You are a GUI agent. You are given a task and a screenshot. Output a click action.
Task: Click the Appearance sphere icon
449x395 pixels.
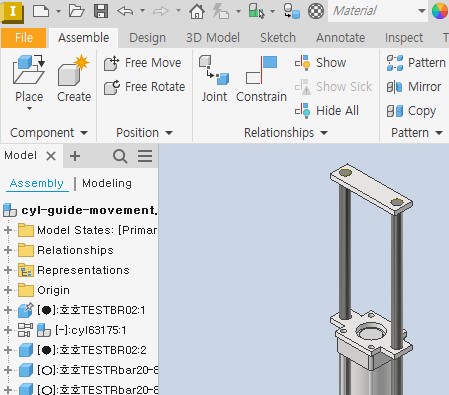tap(316, 11)
